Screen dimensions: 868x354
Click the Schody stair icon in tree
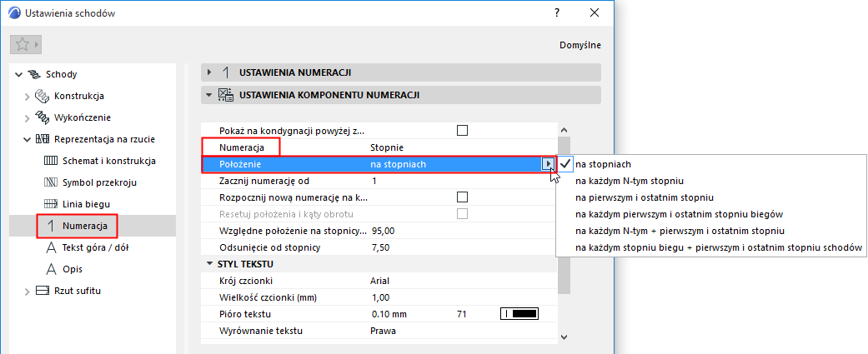tap(34, 74)
